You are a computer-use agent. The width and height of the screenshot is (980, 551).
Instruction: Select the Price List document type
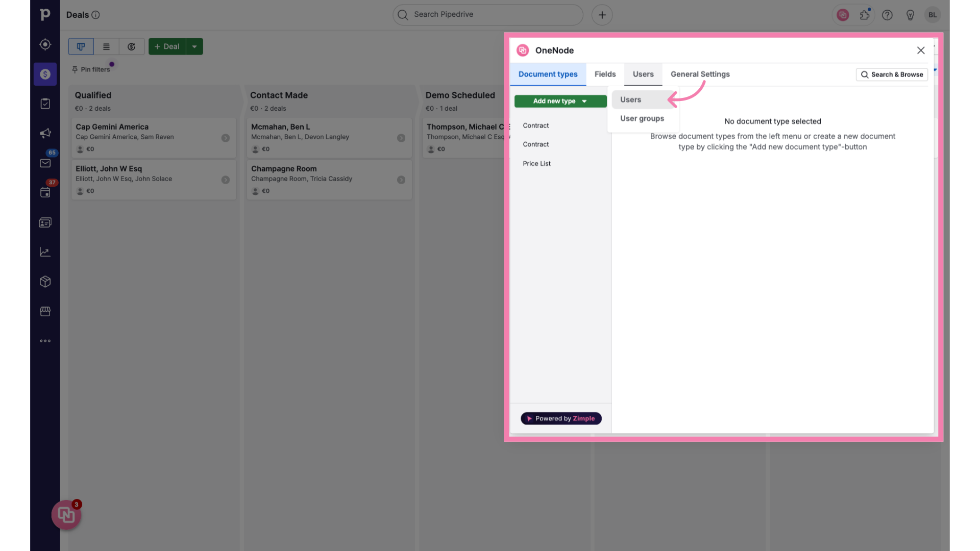tap(536, 163)
